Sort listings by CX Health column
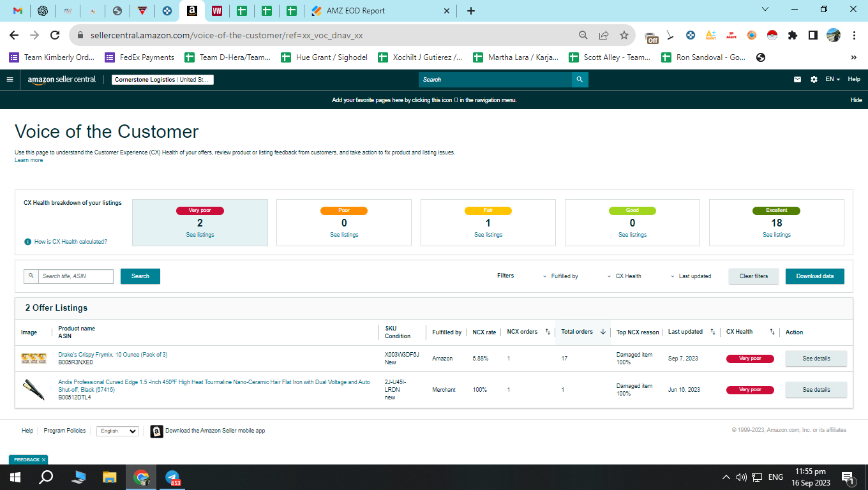Screen dimensions: 868x490 coord(772,332)
